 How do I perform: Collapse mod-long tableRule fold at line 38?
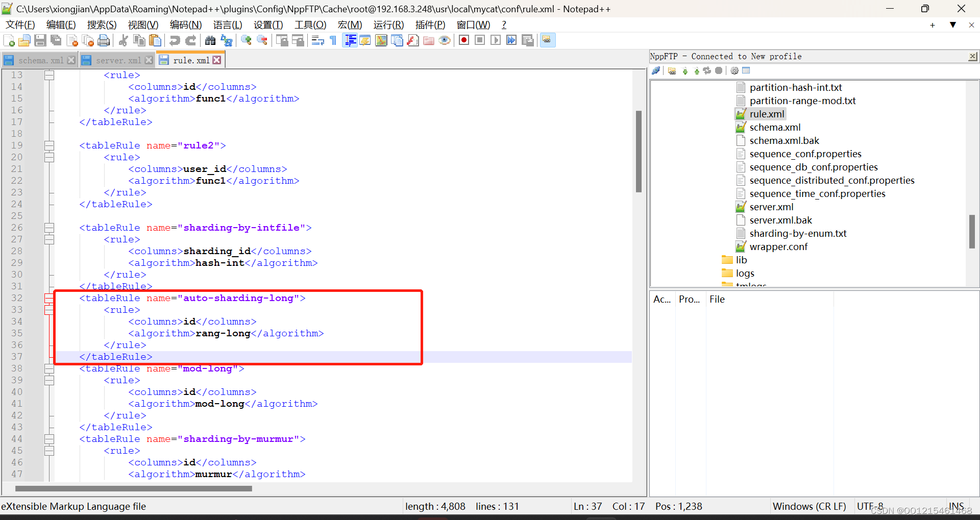(x=49, y=368)
